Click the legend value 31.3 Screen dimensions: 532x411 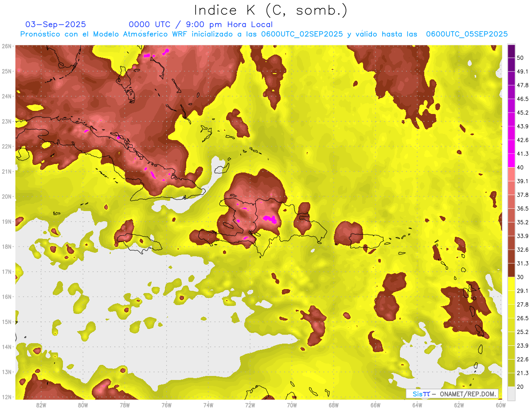(523, 263)
